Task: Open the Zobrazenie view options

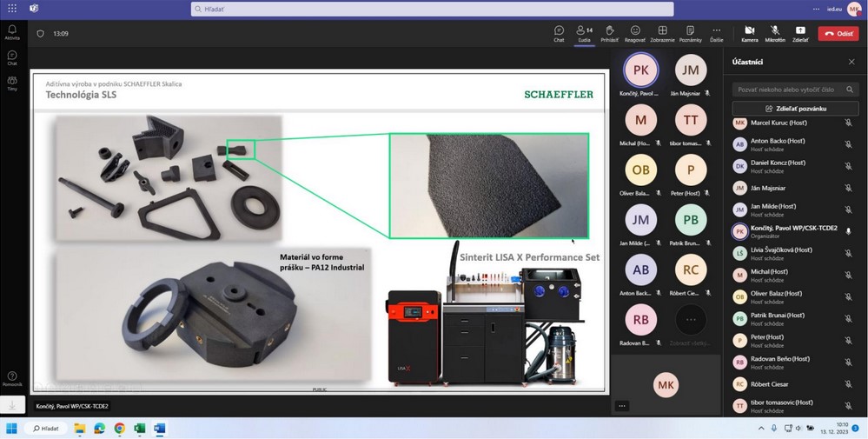Action: click(x=662, y=33)
